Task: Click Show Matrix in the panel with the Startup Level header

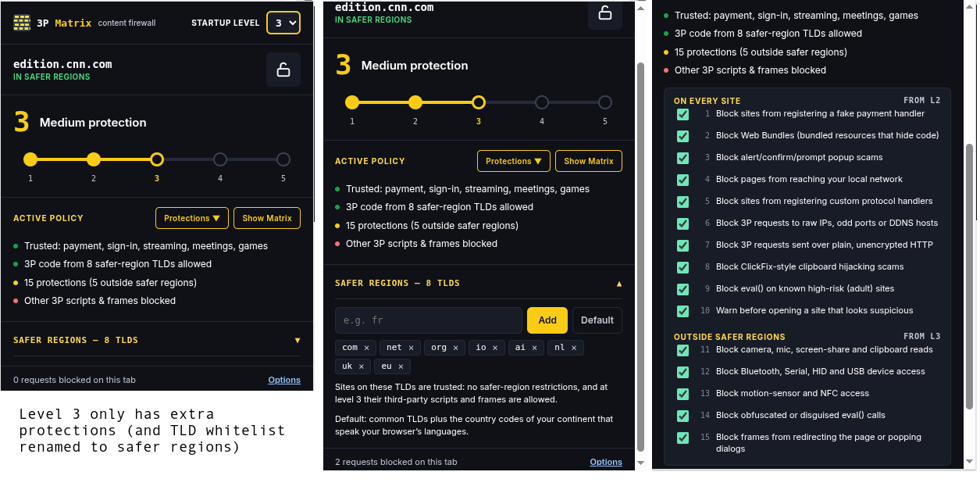Action: tap(267, 218)
